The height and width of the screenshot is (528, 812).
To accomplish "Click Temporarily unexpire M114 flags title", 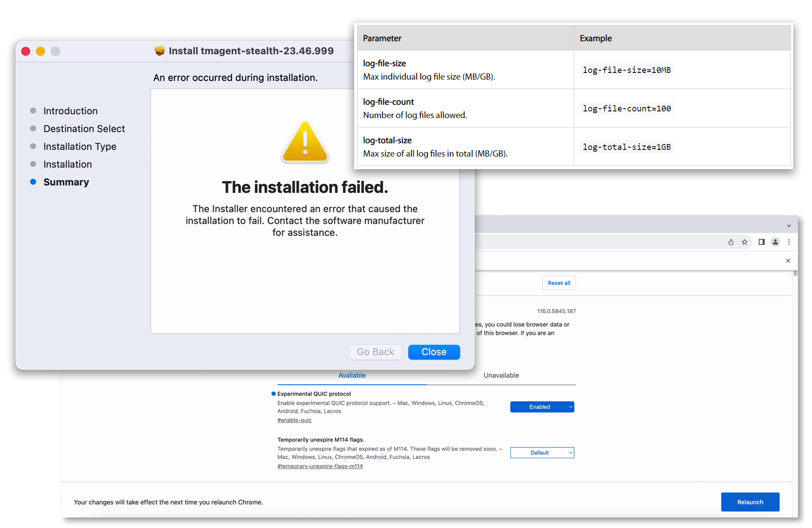I will click(x=321, y=440).
